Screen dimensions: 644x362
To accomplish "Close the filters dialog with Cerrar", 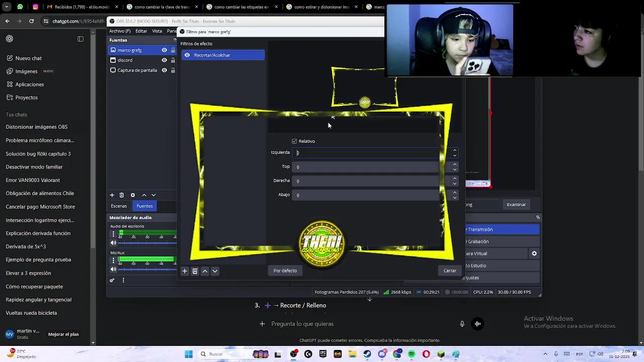I will click(x=450, y=271).
